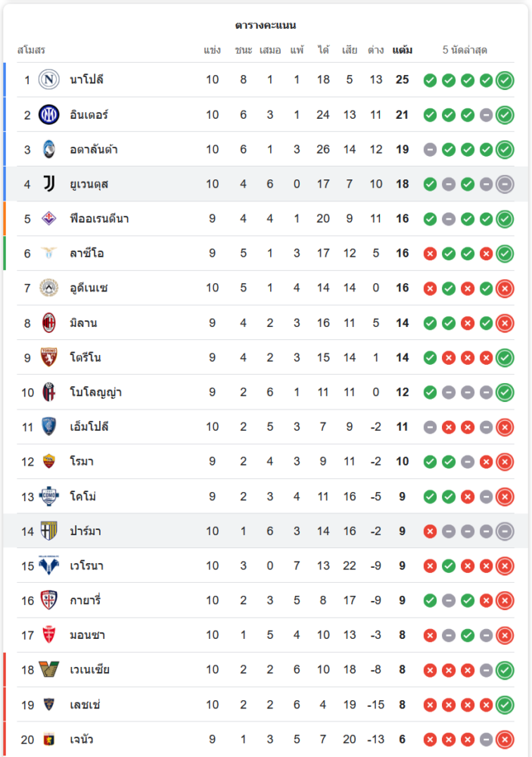Click the Inter club crest icon
This screenshot has height=757, width=532.
(x=49, y=114)
